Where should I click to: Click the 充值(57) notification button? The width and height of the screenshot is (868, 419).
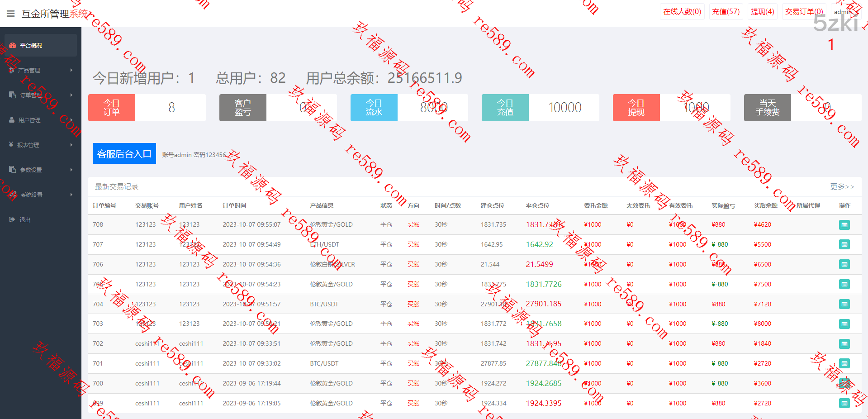coord(726,12)
